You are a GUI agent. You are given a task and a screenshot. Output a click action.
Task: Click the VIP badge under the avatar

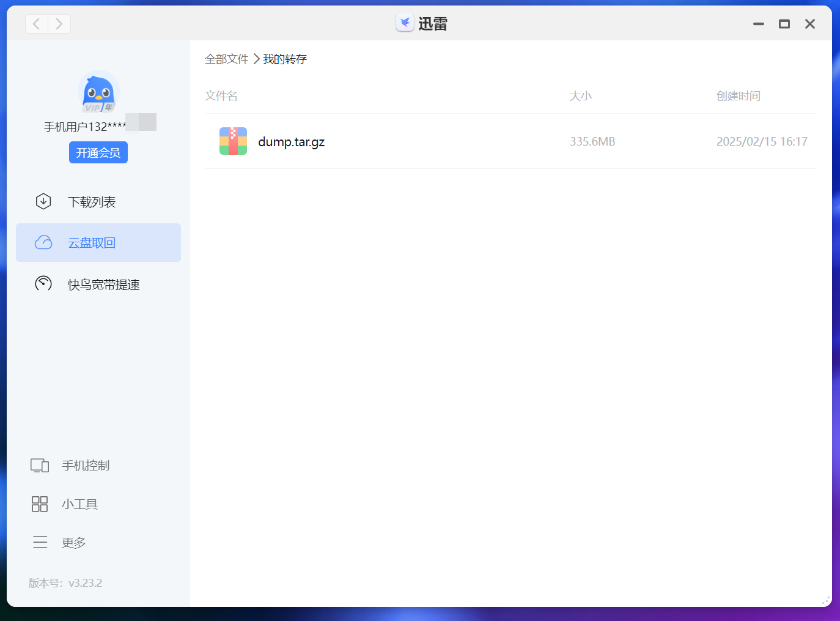pos(99,108)
